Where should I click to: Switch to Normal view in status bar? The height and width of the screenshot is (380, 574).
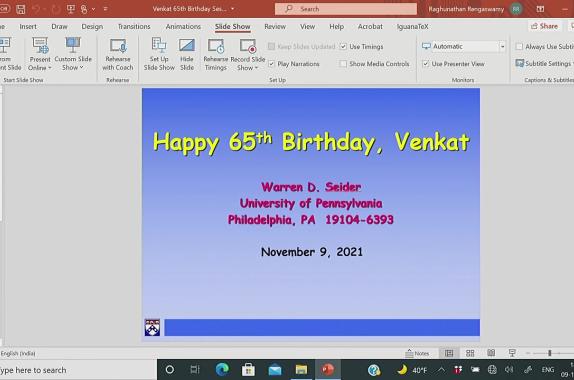click(x=449, y=353)
